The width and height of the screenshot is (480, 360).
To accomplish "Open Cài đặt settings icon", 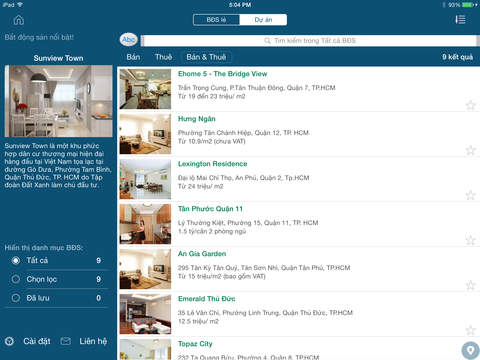I will (x=10, y=341).
